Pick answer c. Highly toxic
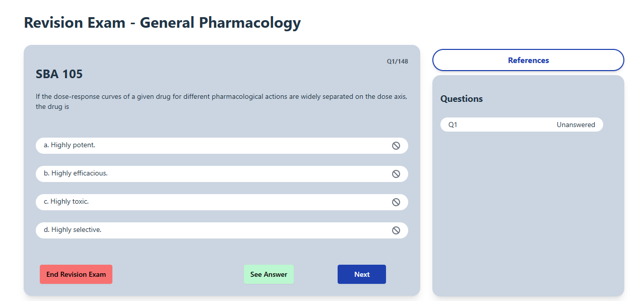Image resolution: width=644 pixels, height=301 pixels. pyautogui.click(x=222, y=202)
